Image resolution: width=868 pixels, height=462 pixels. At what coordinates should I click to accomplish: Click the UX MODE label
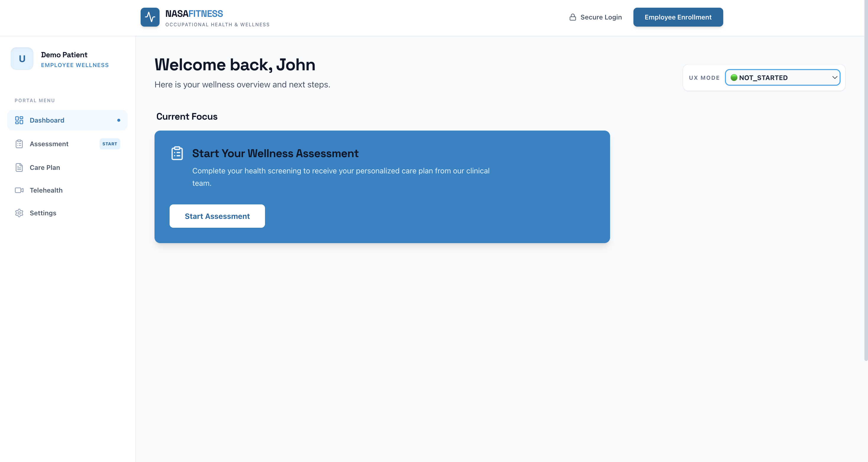(704, 78)
